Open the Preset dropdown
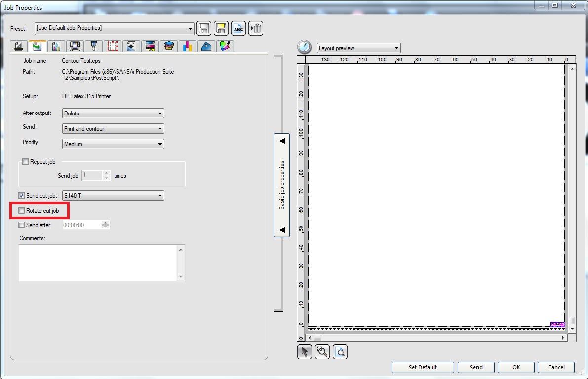 pyautogui.click(x=115, y=28)
